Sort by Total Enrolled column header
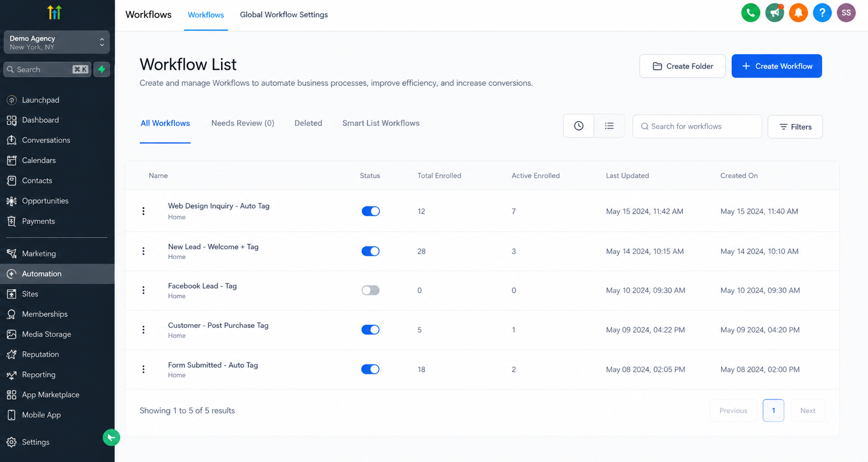 (439, 176)
